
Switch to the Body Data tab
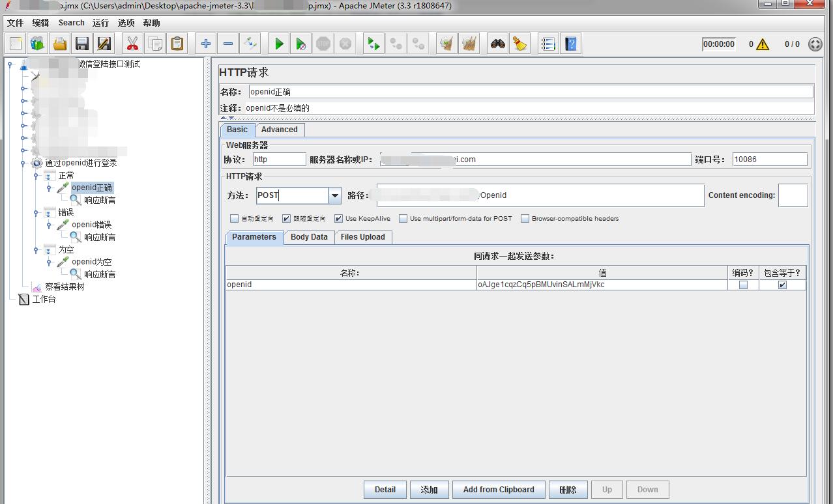tap(309, 237)
